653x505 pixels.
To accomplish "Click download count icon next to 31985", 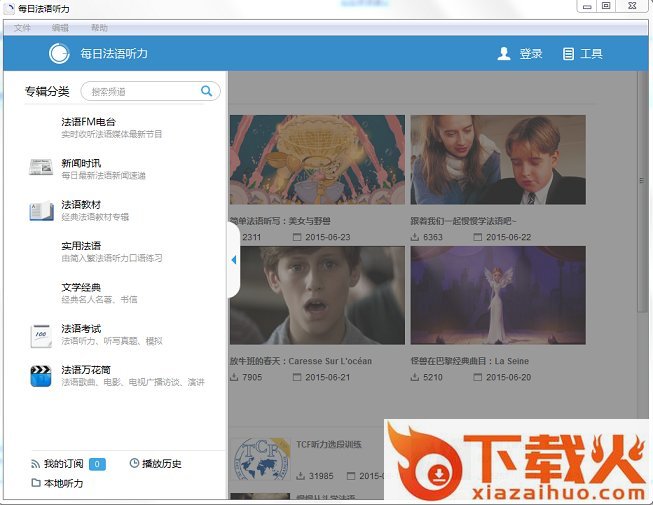I will tap(300, 475).
